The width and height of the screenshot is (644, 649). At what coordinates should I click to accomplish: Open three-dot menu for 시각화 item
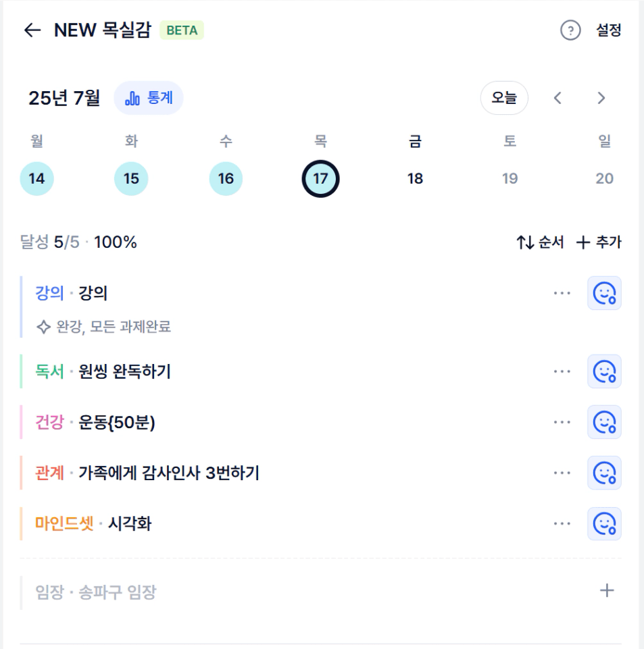coord(562,523)
